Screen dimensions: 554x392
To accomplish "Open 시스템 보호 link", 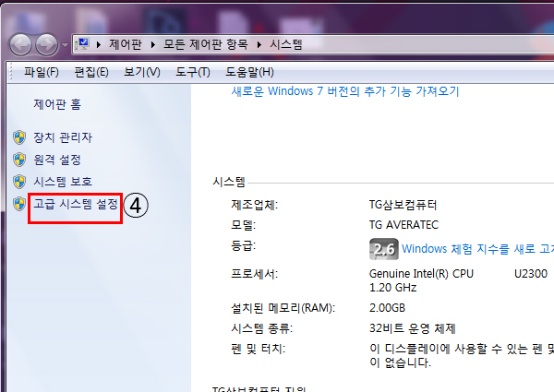I will click(x=63, y=182).
